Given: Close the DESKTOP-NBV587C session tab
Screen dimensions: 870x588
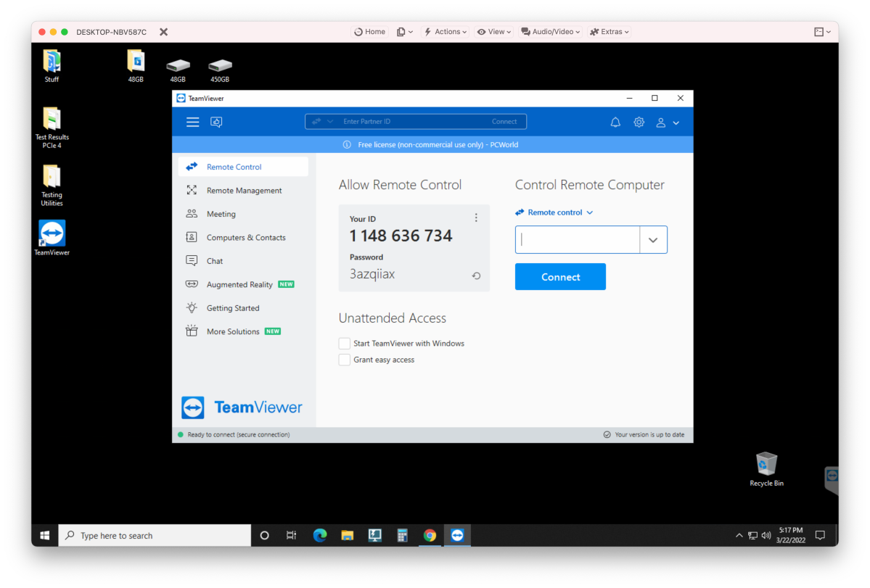Looking at the screenshot, I should click(164, 32).
